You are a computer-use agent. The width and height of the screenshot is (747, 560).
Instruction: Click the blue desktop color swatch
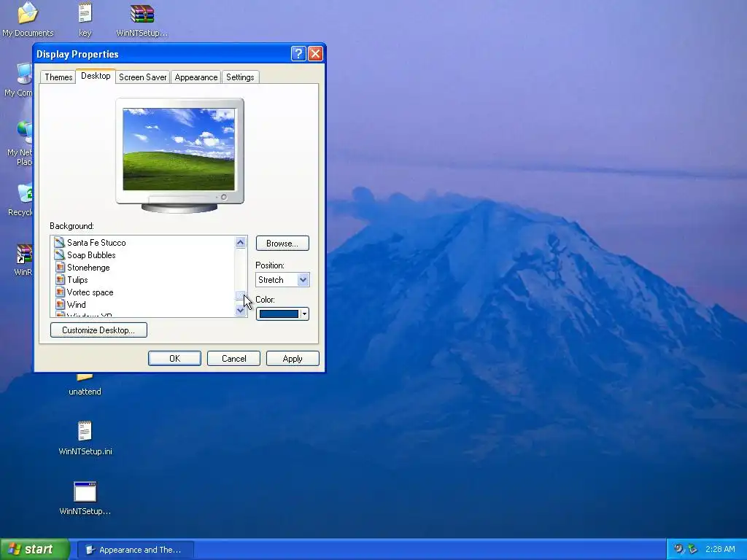(x=279, y=314)
